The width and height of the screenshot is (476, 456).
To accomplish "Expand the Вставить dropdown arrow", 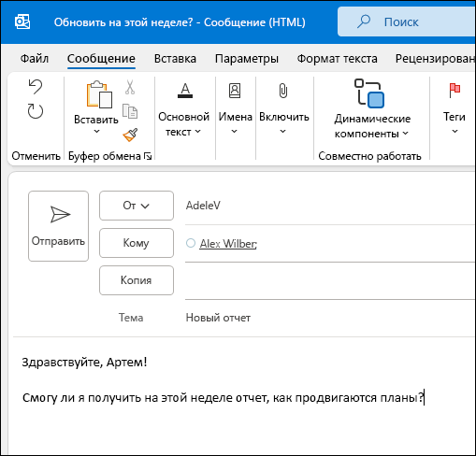I will (96, 132).
